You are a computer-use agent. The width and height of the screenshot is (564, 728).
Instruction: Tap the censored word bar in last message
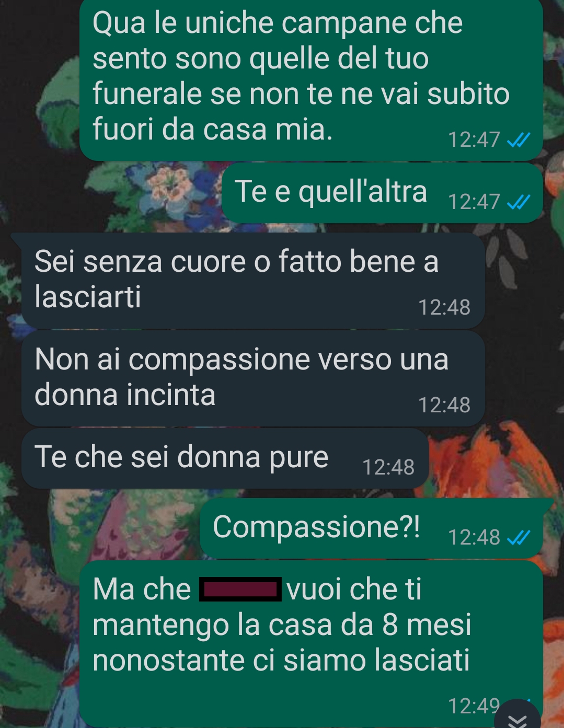240,590
